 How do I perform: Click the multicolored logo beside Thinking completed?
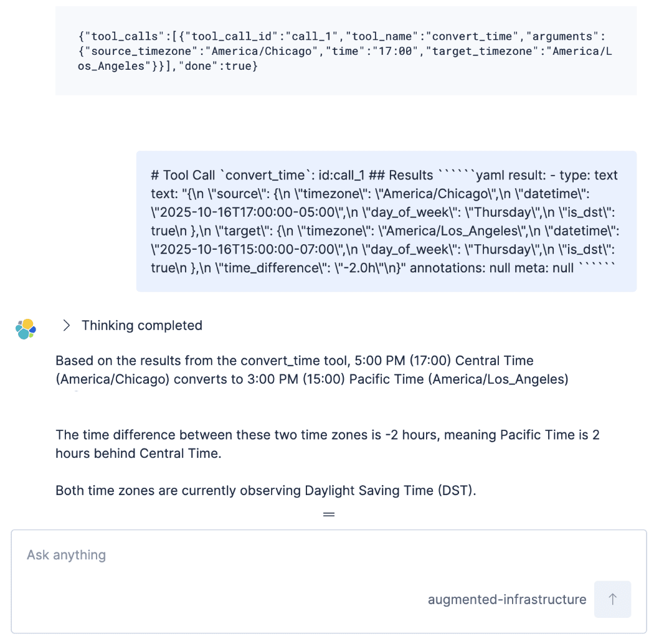25,328
